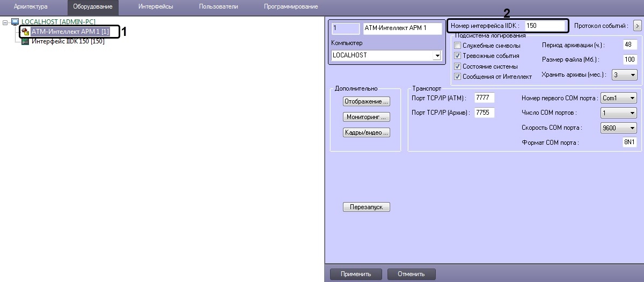
Task: Click the ATM-Интеллект АРМ 1 object icon
Action: (x=25, y=32)
